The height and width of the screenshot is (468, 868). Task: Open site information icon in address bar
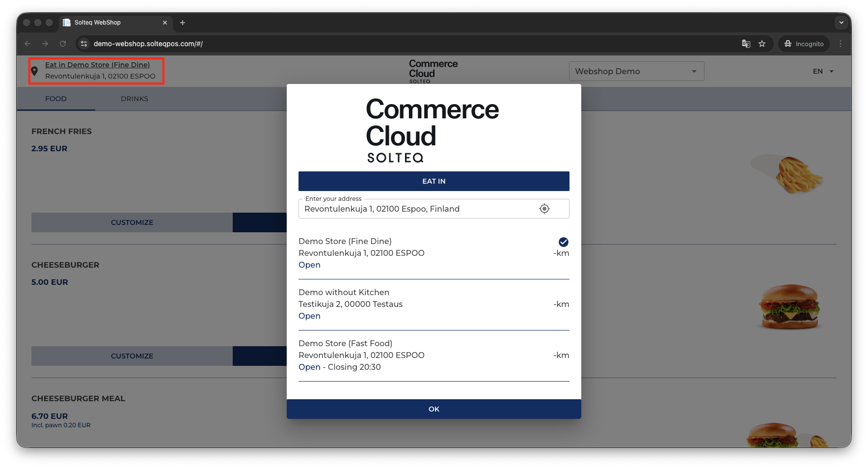point(84,44)
